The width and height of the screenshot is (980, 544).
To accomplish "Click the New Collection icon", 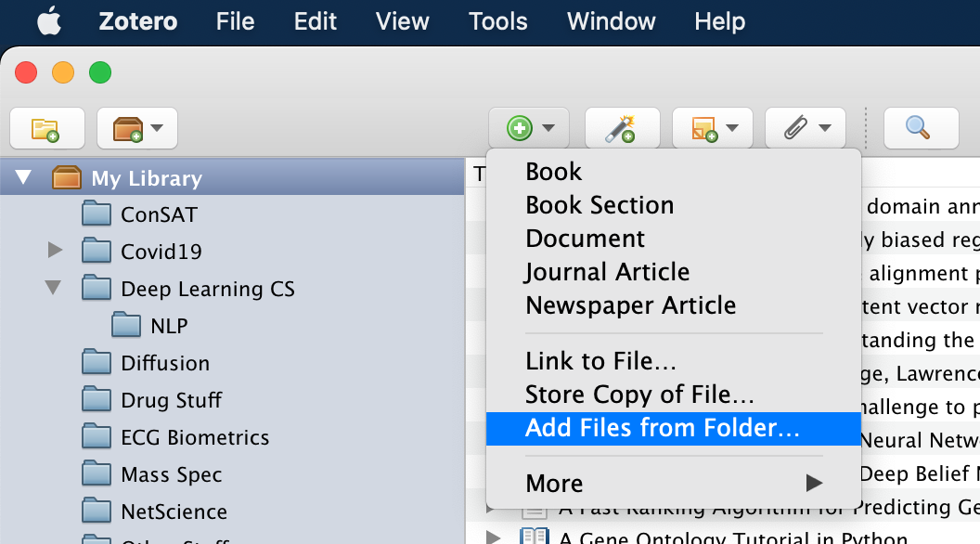I will [x=47, y=128].
